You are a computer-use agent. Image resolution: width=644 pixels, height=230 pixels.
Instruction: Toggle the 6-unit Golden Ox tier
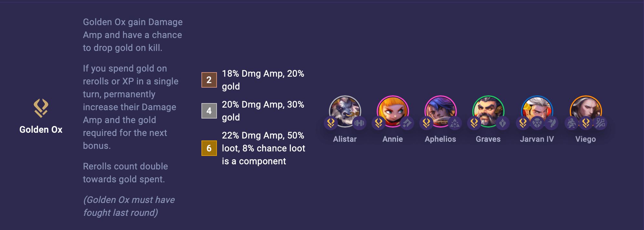[x=209, y=148]
